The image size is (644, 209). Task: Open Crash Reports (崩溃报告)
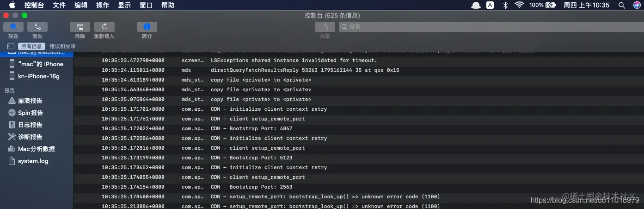click(x=37, y=101)
